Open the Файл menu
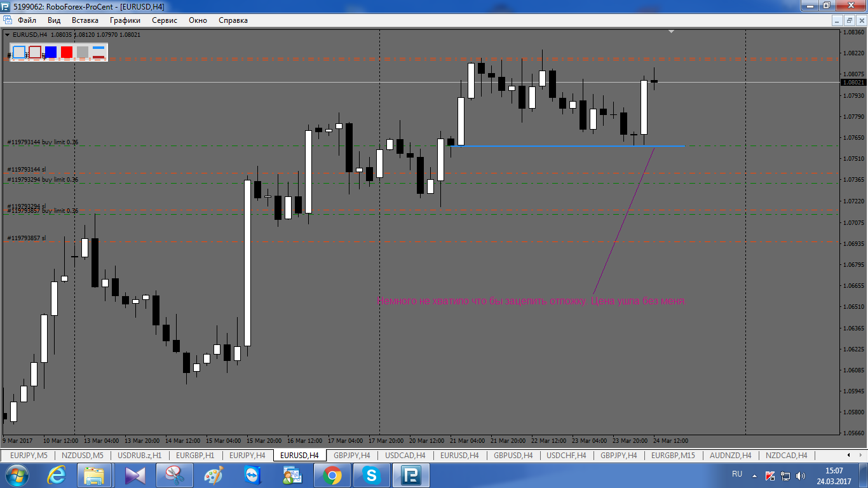The width and height of the screenshot is (868, 488). click(27, 20)
